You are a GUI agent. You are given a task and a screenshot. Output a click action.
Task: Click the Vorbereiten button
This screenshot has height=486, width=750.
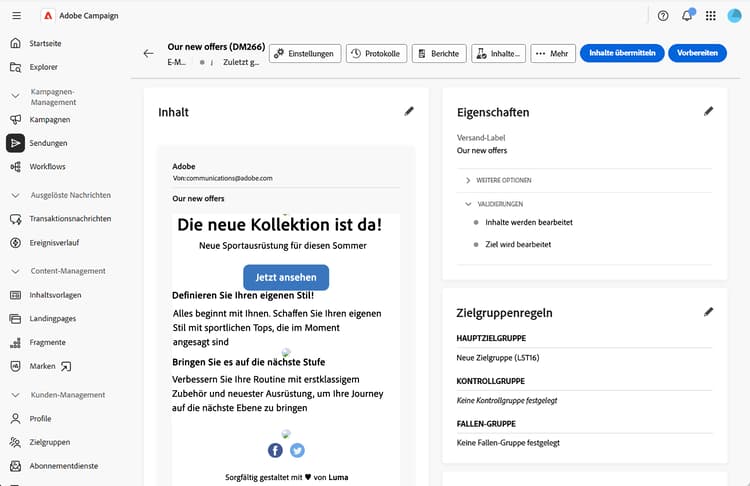697,53
